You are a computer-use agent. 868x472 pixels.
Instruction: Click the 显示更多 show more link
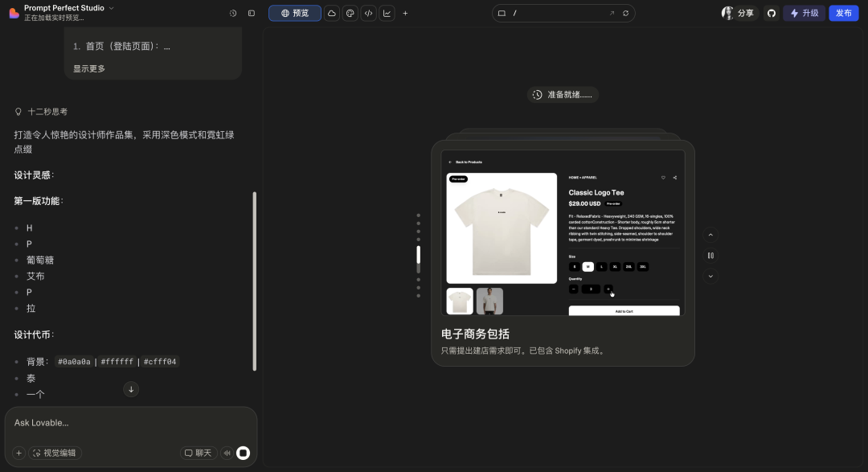coord(88,68)
